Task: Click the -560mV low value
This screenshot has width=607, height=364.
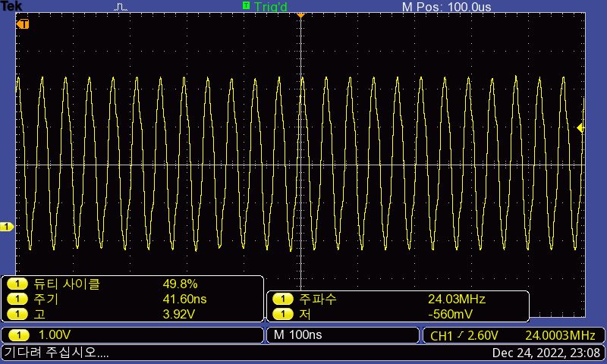Action: (450, 314)
